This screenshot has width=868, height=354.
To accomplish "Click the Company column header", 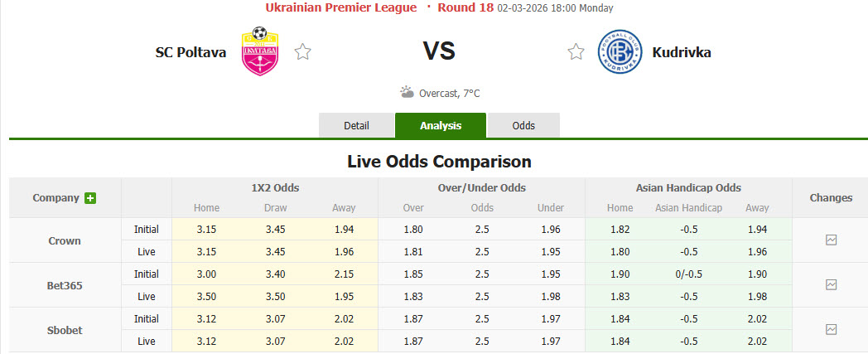I will (56, 198).
